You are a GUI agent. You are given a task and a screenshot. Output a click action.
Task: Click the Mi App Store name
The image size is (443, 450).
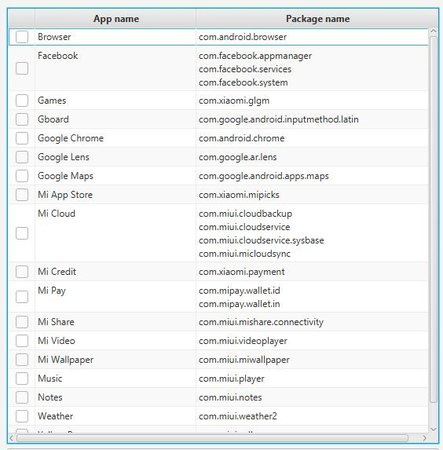65,195
